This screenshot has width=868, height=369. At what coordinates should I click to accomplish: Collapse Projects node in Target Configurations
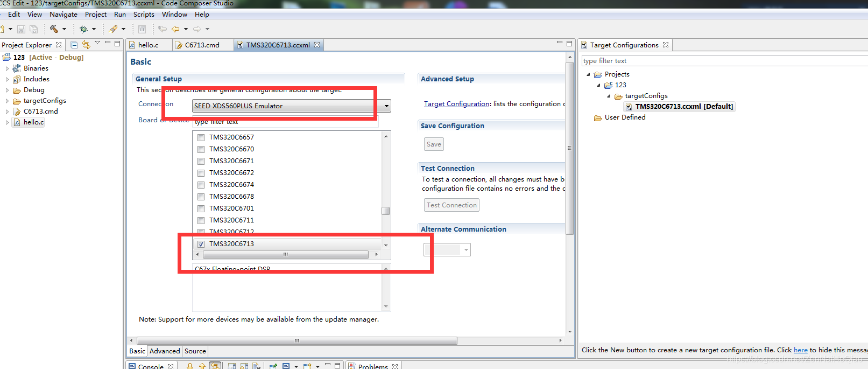click(588, 74)
